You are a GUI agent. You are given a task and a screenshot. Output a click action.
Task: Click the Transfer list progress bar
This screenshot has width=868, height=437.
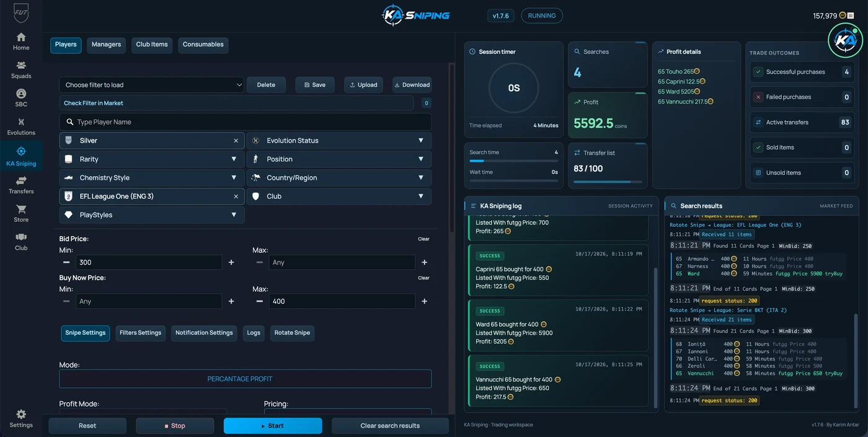(x=608, y=182)
